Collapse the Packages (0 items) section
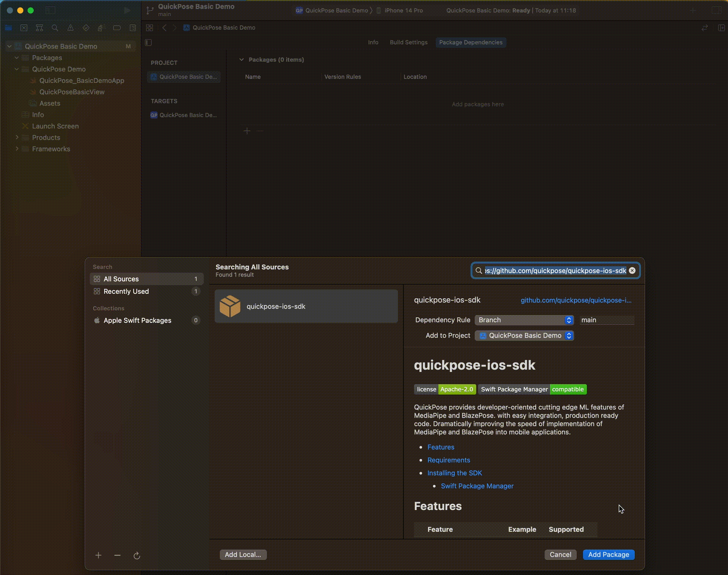728x575 pixels. click(242, 60)
